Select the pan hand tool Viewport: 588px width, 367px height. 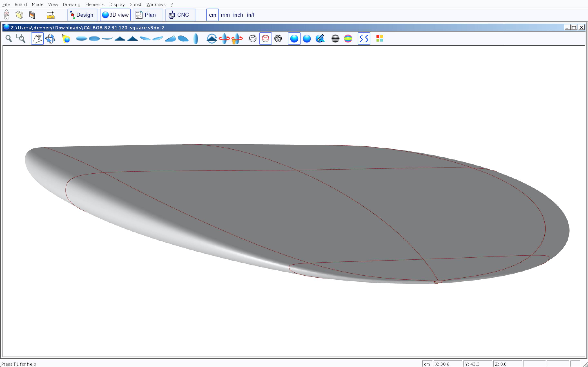(x=37, y=39)
